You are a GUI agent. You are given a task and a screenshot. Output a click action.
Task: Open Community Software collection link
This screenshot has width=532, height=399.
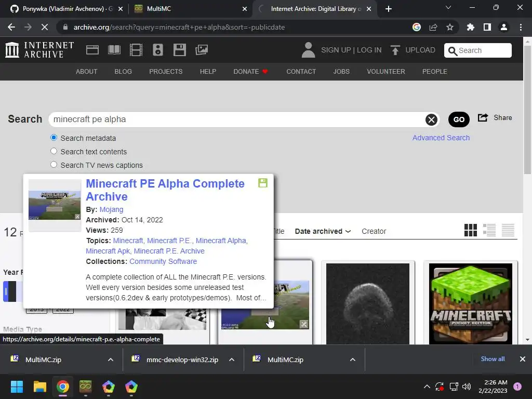[163, 261]
